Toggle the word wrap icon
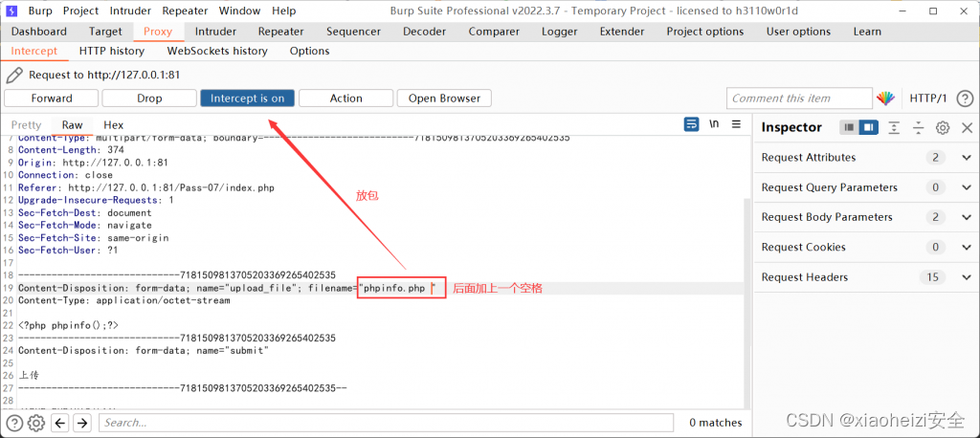Viewport: 980px width, 438px height. click(x=691, y=124)
